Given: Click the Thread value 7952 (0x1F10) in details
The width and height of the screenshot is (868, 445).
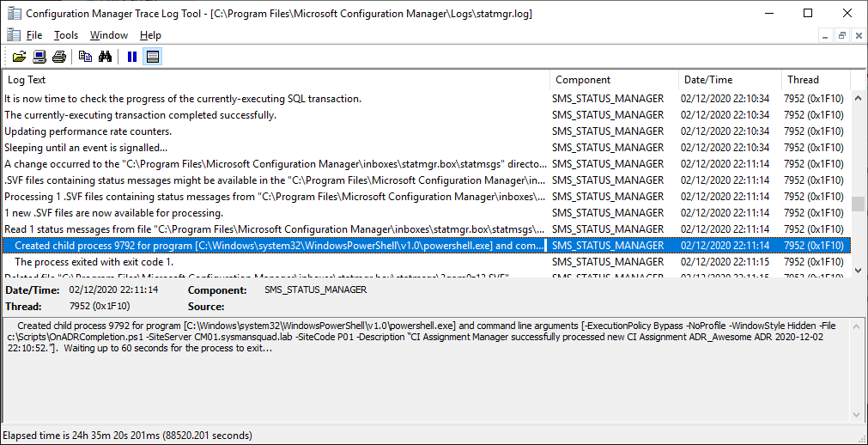Looking at the screenshot, I should 100,306.
